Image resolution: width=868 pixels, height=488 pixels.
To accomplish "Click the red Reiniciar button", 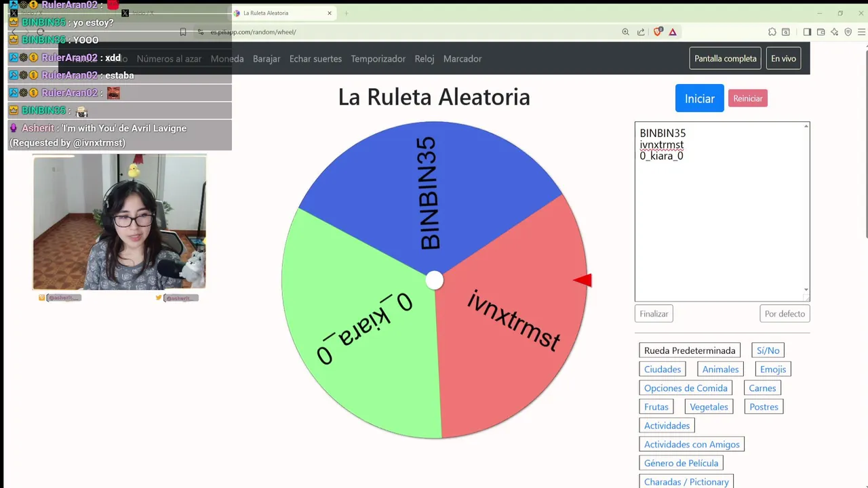I will 748,98.
